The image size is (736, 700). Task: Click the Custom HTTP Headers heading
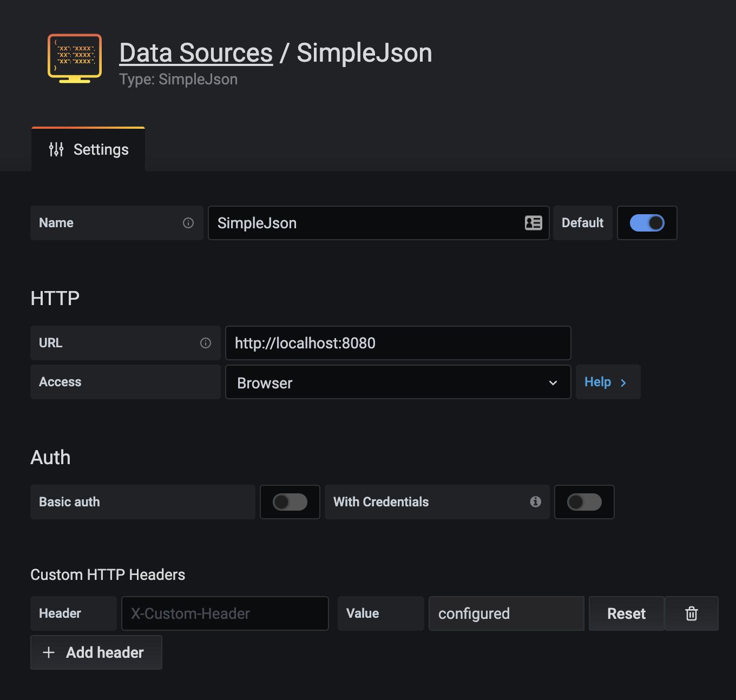pos(108,574)
